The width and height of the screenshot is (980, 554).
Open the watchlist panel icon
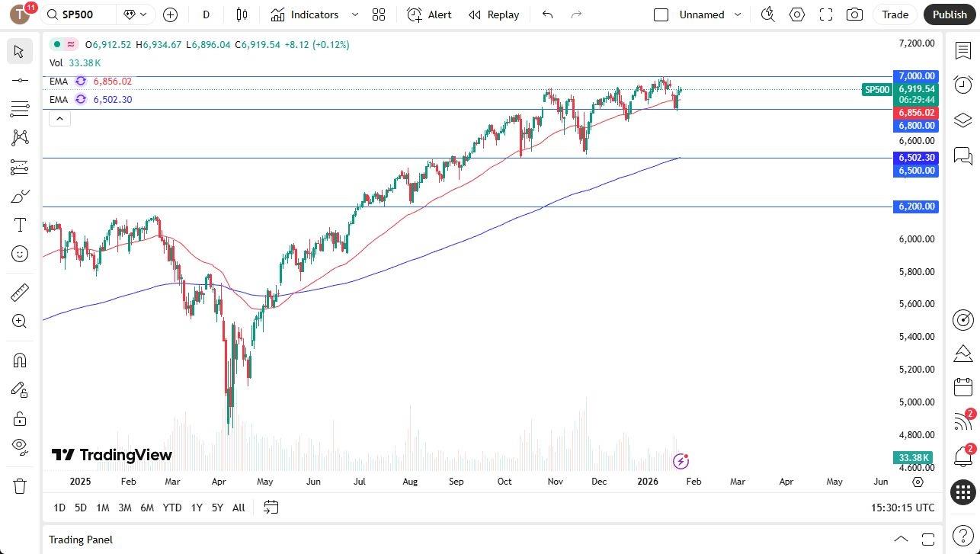click(963, 50)
